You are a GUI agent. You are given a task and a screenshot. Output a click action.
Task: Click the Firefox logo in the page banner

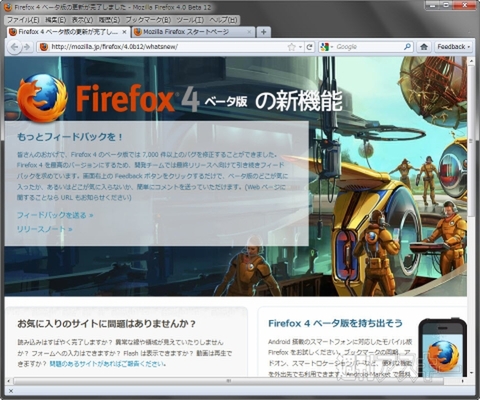click(42, 98)
